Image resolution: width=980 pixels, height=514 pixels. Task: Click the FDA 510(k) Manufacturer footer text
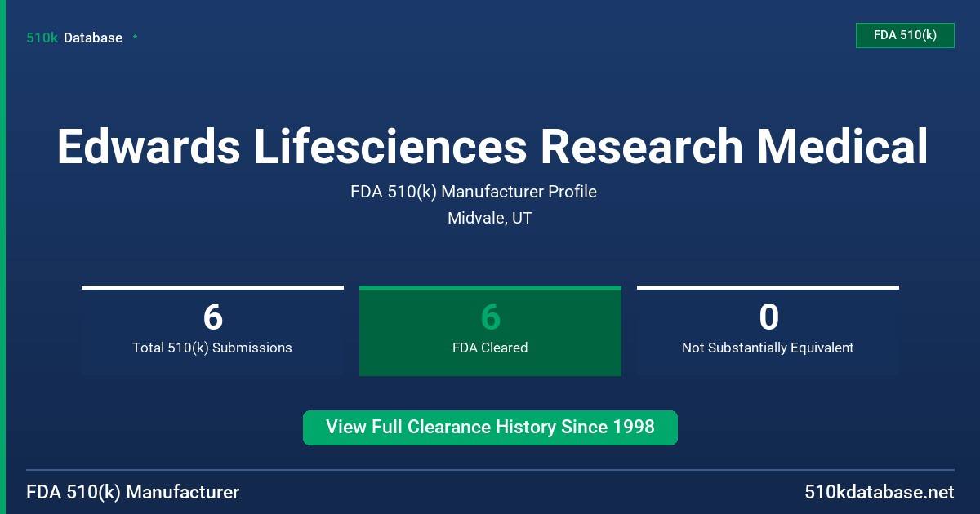133,492
